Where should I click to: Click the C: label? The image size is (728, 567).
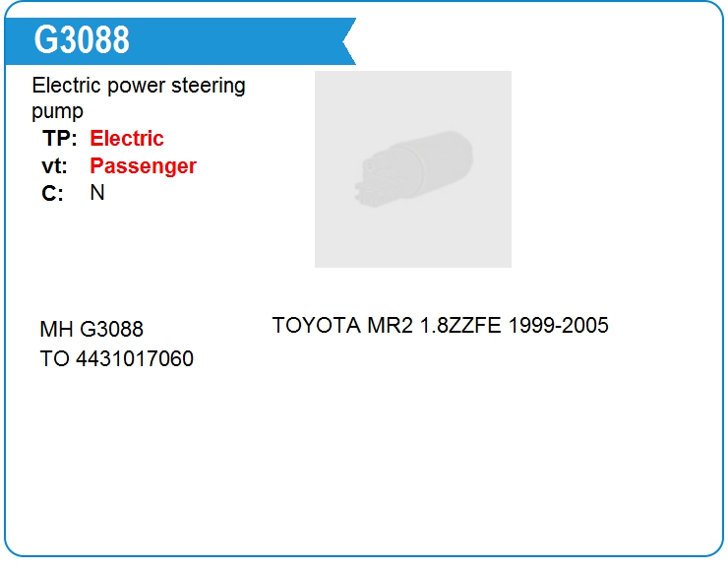52,193
